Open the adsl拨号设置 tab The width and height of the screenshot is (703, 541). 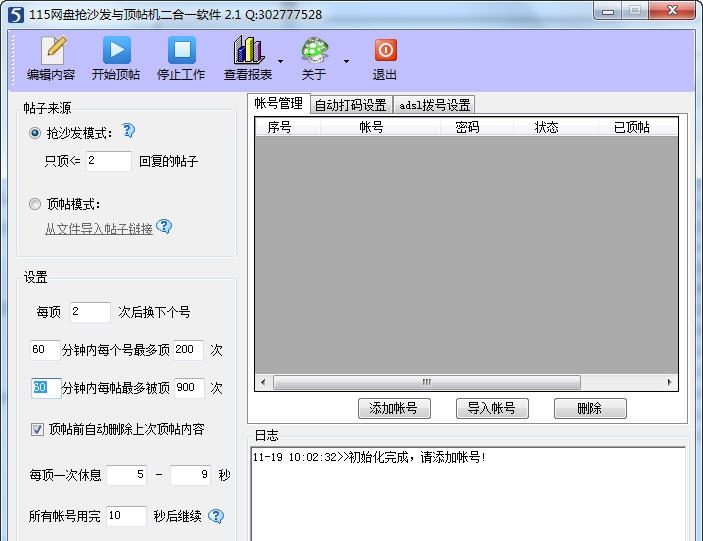[434, 105]
